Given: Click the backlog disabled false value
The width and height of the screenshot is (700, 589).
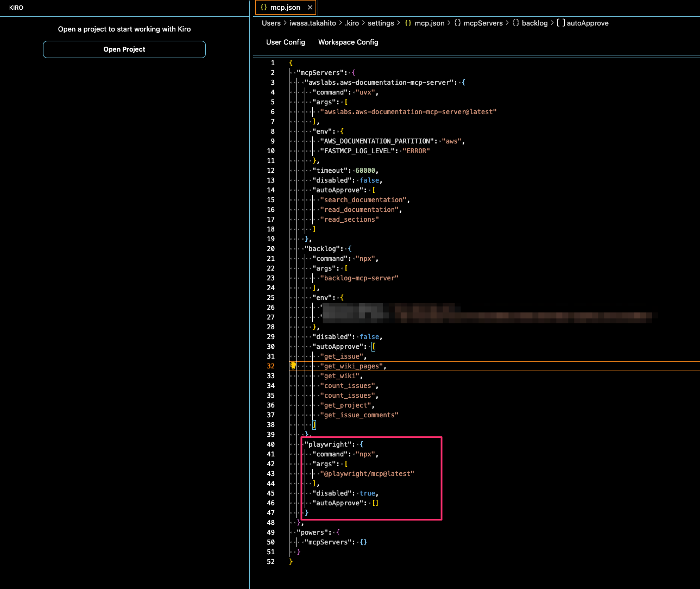Looking at the screenshot, I should (x=369, y=337).
